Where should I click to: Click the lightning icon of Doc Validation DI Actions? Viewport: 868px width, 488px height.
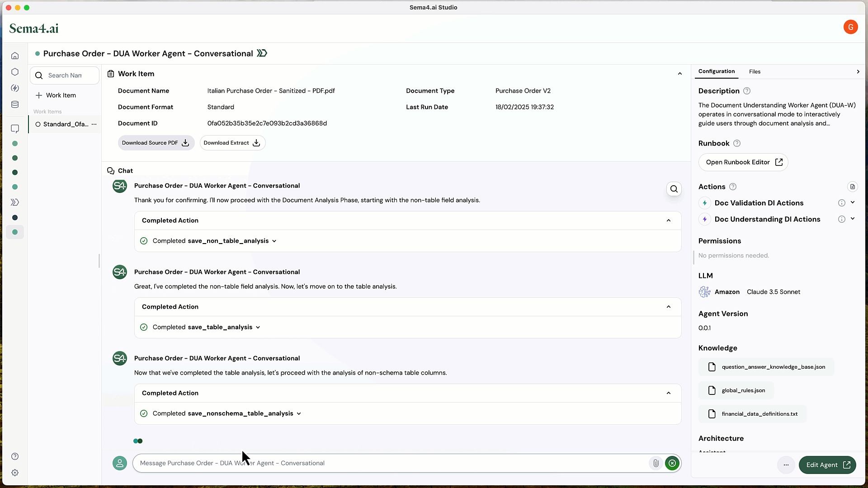pos(704,203)
